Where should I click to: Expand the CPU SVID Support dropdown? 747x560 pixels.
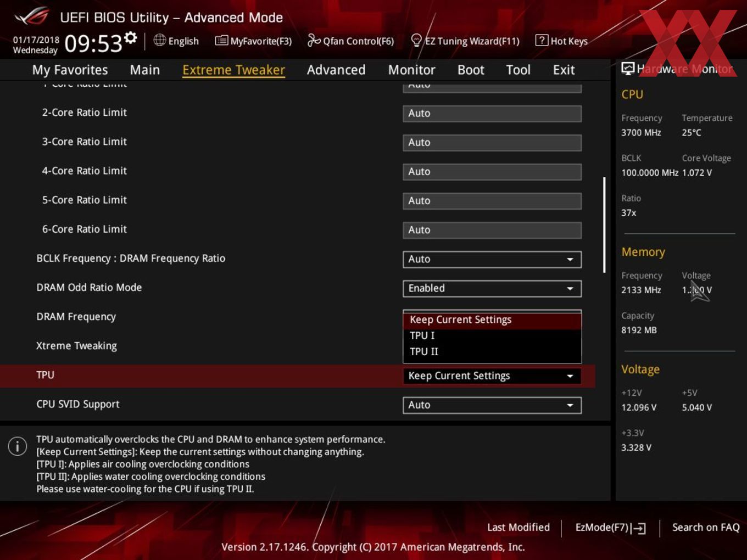pos(492,405)
